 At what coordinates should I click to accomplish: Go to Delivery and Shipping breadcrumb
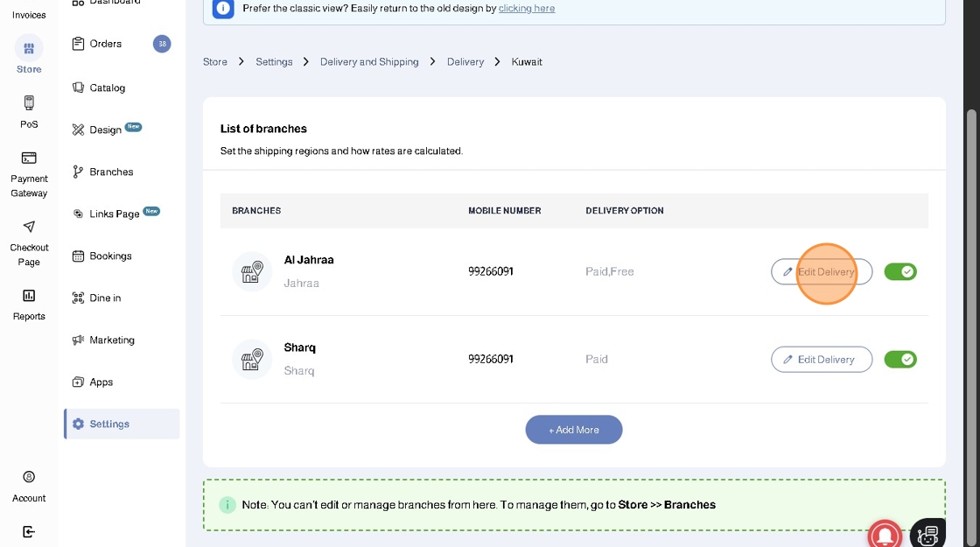369,62
